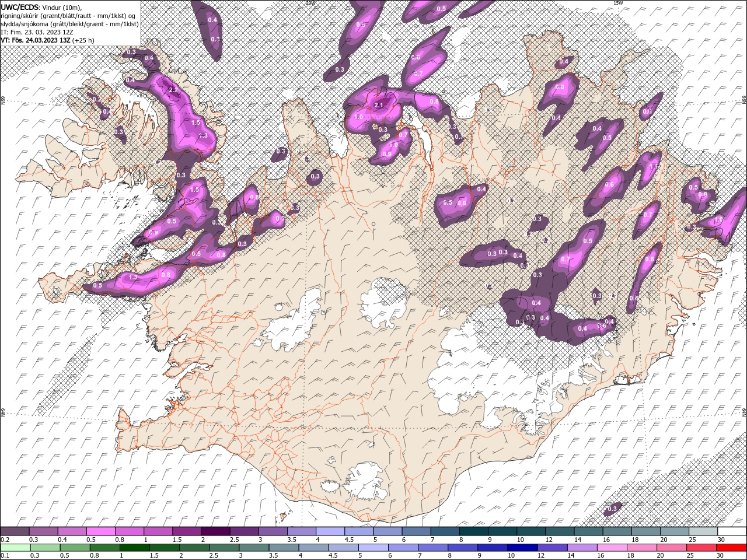This screenshot has width=747, height=560.
Task: Select the 'IT: Fim. 23. 03. 2023 12Z' line
Action: click(37, 32)
